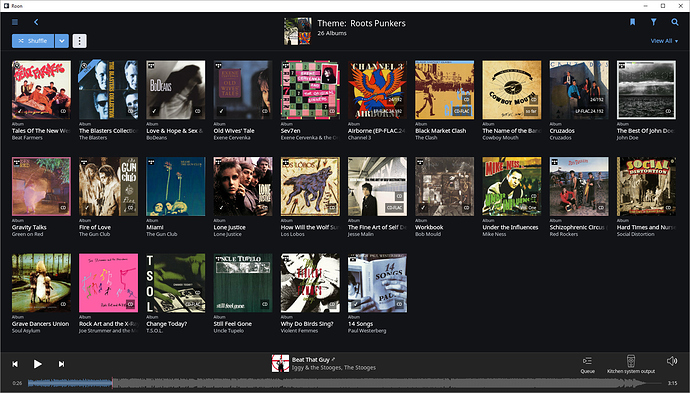Open Grave Dancers Union album cover

click(x=41, y=283)
